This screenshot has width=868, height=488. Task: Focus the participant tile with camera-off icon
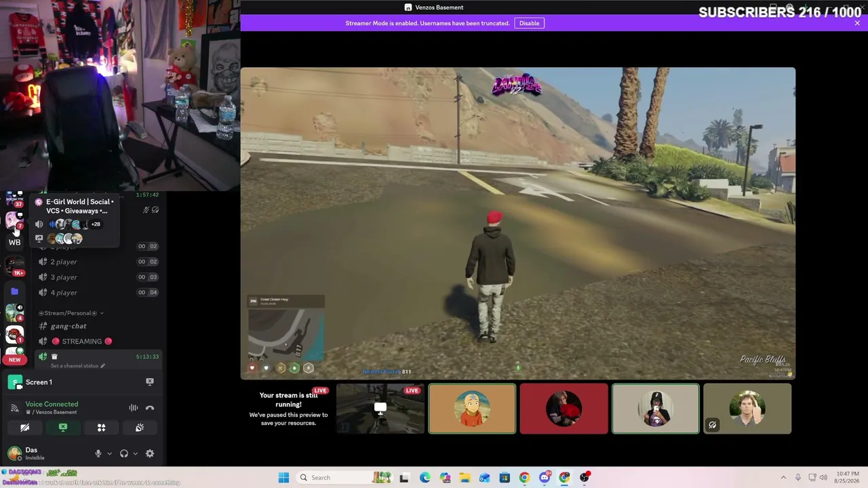click(747, 409)
